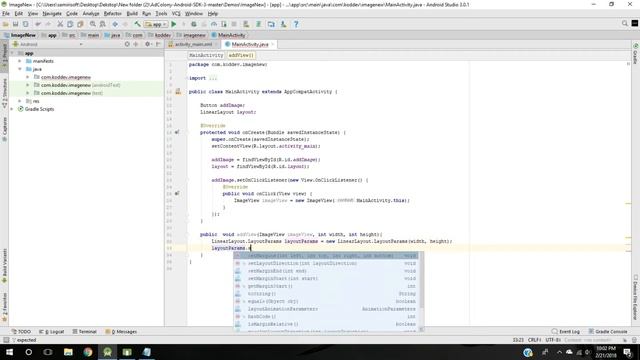
Task: Open the File menu
Action: 6,13
